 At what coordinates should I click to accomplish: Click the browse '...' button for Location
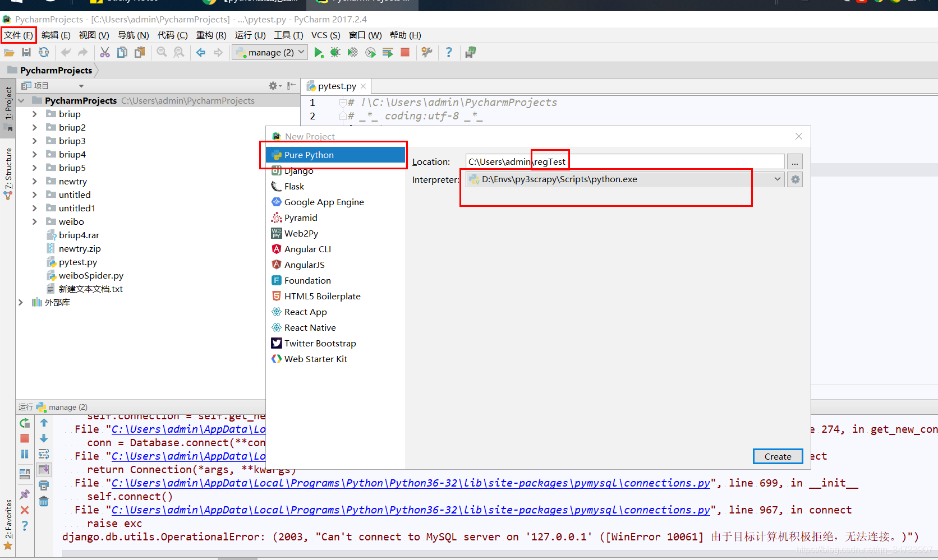coord(795,161)
